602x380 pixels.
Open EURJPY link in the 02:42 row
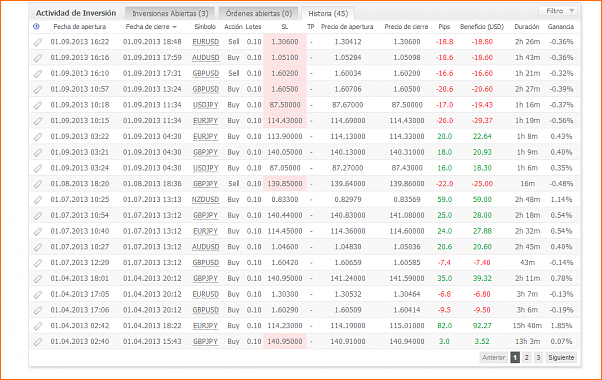tap(205, 326)
